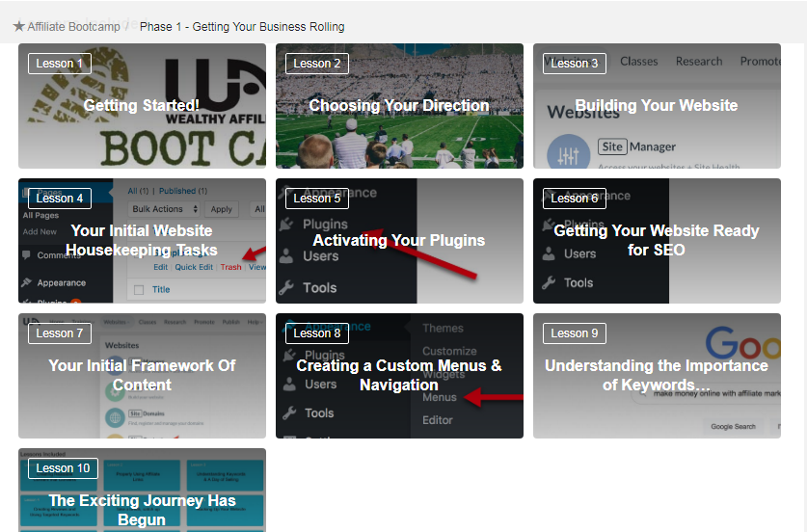Click the Lesson 3 badge label
Screen dimensions: 807x532
(x=575, y=64)
